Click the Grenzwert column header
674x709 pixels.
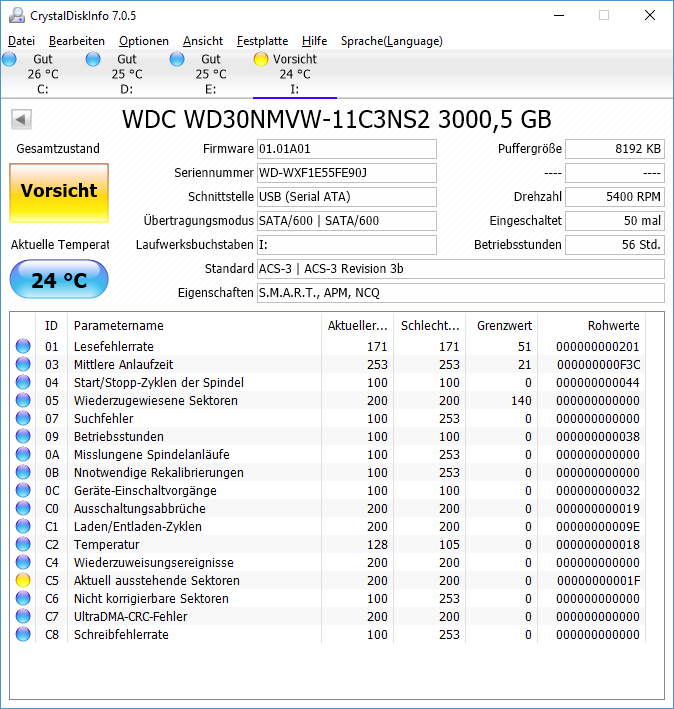coord(502,326)
